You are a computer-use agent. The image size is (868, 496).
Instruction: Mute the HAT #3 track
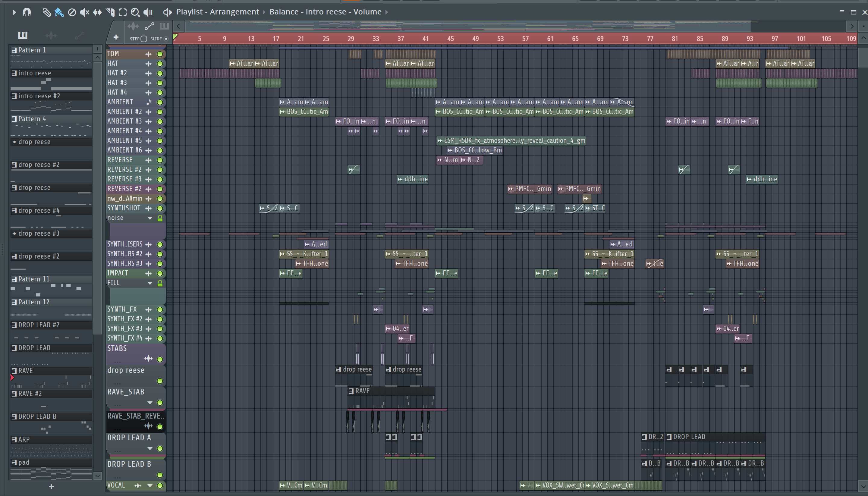(x=160, y=83)
